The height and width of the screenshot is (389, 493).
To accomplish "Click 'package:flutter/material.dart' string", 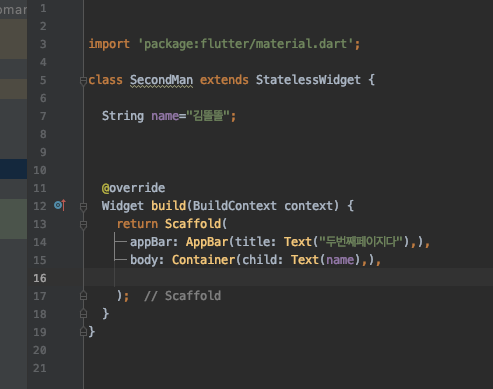I will pyautogui.click(x=246, y=44).
